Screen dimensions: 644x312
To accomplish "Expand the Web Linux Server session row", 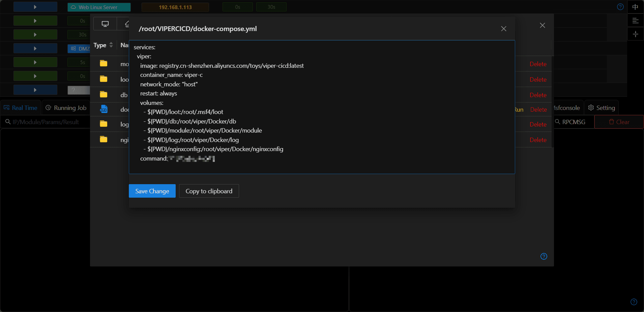I will tap(35, 7).
